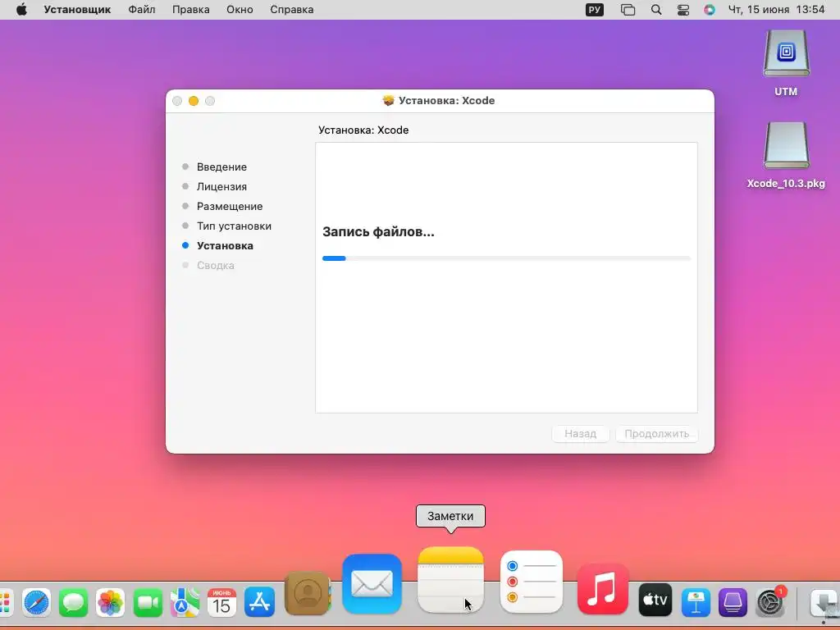The height and width of the screenshot is (630, 840).
Task: Open Mail app in dock
Action: 372,584
